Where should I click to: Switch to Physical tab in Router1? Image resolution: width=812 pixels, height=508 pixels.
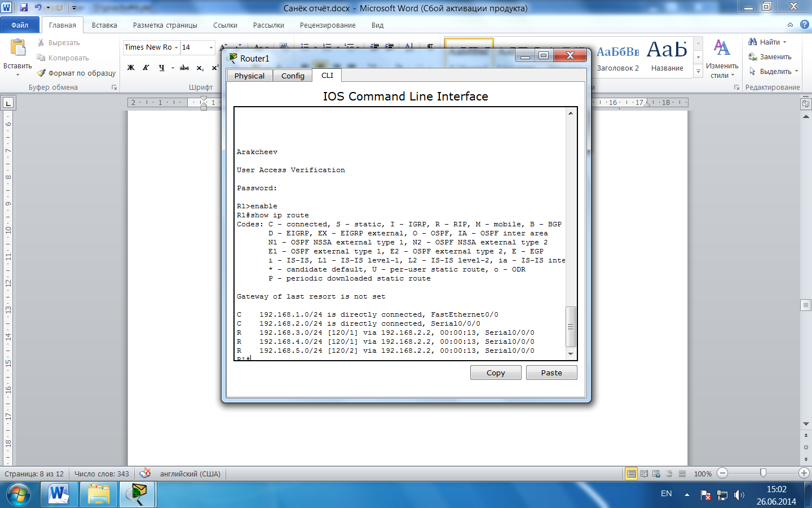[249, 76]
